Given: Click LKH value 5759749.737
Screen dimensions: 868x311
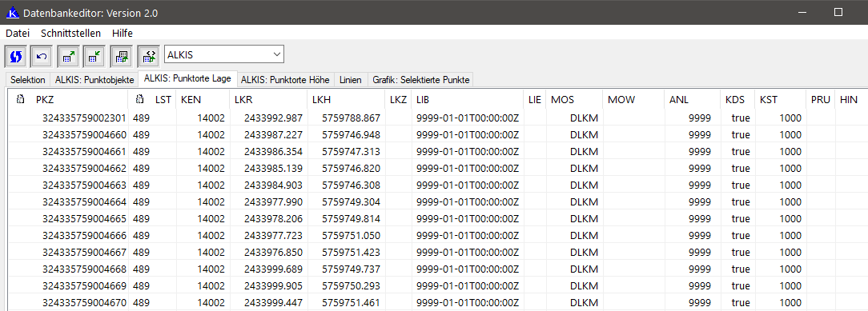Looking at the screenshot, I should (x=351, y=269).
